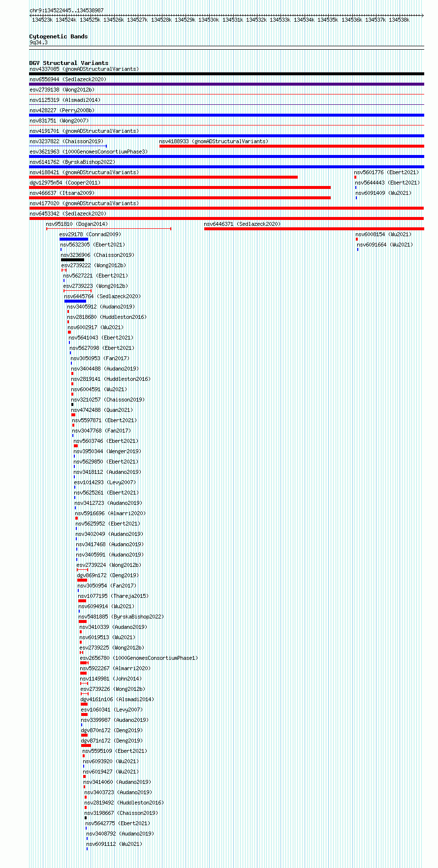This screenshot has width=438, height=868.
Task: Select the nsv4191701 gnomAD label
Action: coord(84,131)
